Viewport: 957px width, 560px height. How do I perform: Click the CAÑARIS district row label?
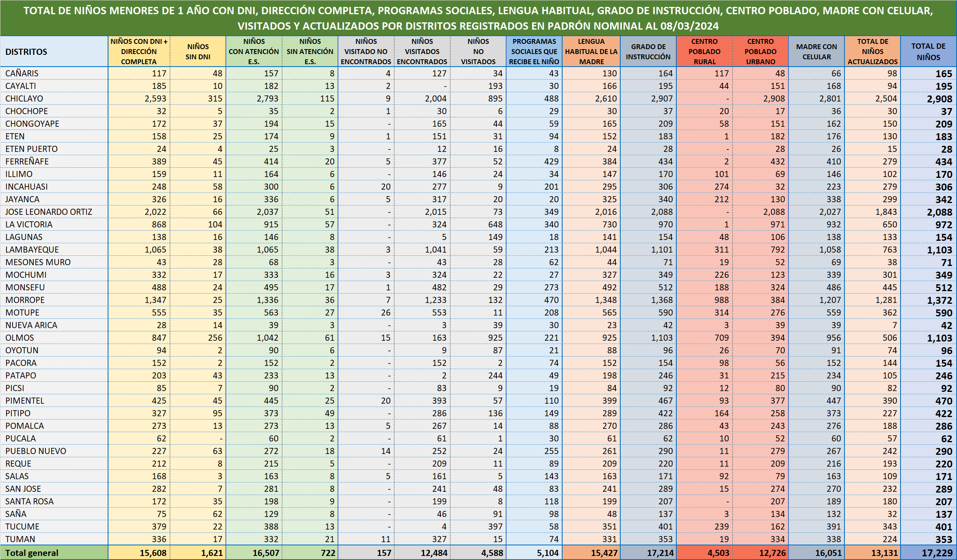tap(22, 74)
